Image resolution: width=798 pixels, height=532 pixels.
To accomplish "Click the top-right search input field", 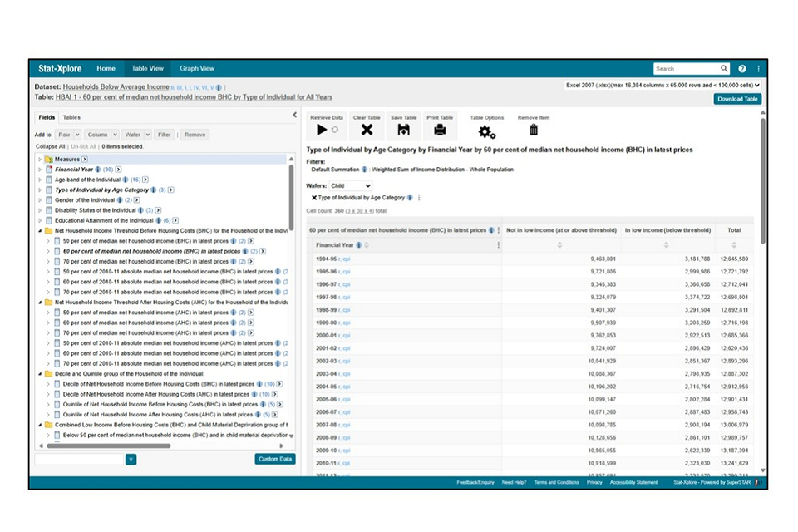I will pyautogui.click(x=686, y=69).
